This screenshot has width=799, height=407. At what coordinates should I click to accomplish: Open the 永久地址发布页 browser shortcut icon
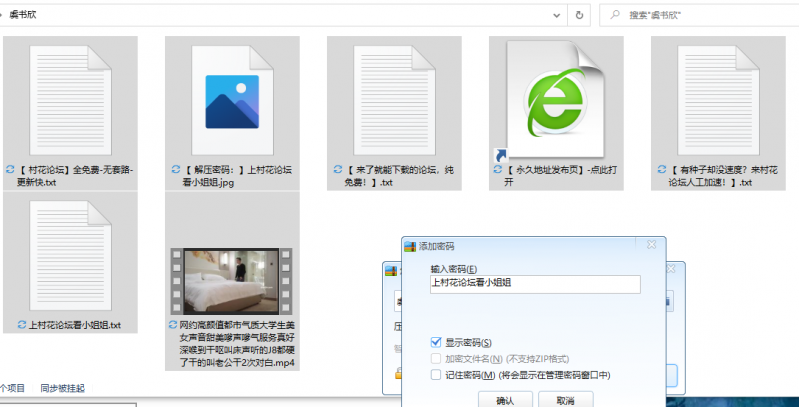coord(555,100)
